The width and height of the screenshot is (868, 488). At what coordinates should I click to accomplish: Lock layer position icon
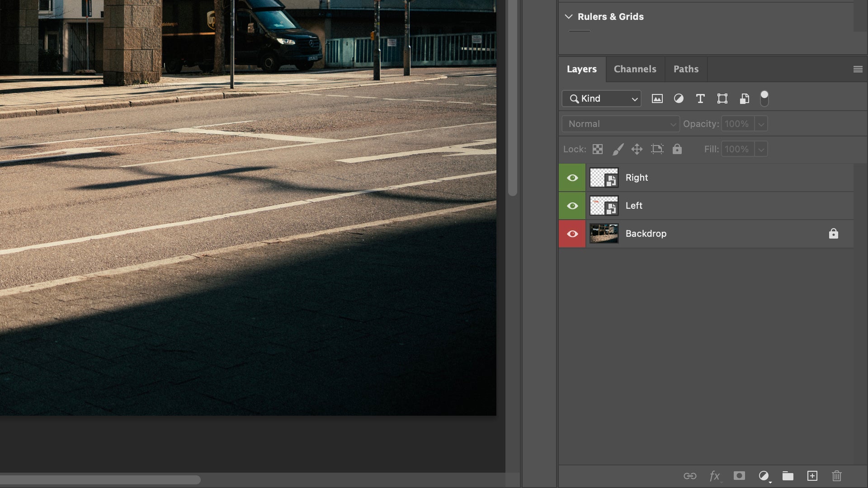(637, 149)
